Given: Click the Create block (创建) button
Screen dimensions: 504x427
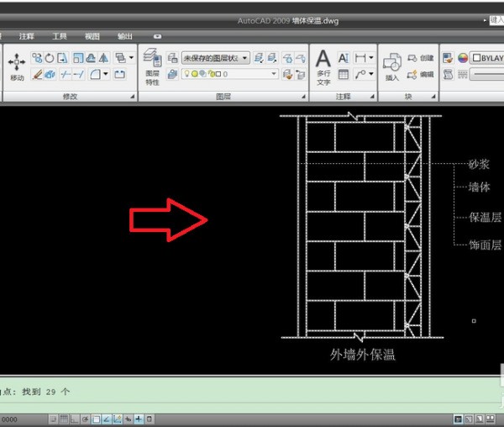Looking at the screenshot, I should pyautogui.click(x=420, y=58).
